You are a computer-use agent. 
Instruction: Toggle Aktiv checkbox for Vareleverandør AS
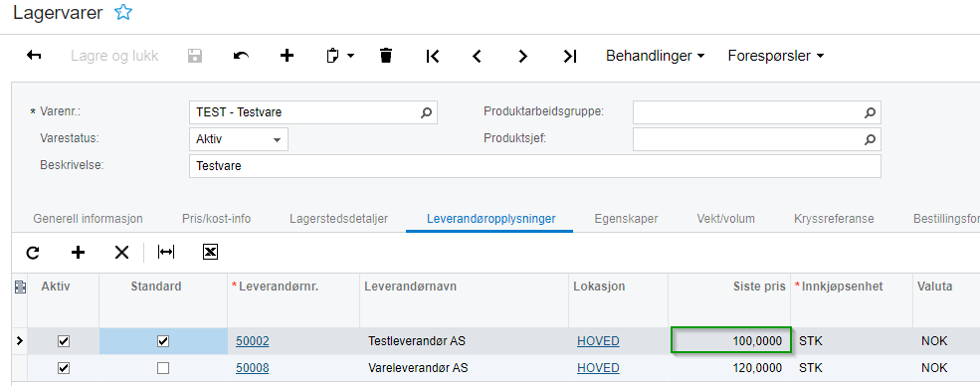(63, 368)
